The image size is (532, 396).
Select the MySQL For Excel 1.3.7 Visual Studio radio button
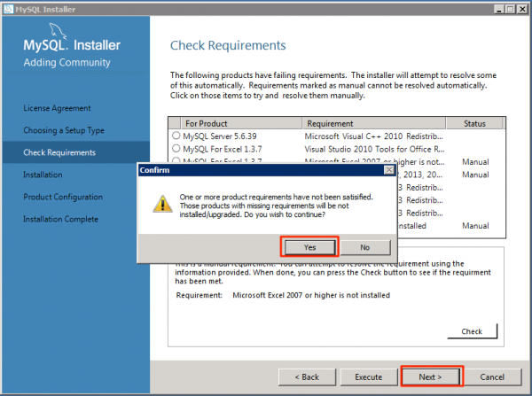176,149
